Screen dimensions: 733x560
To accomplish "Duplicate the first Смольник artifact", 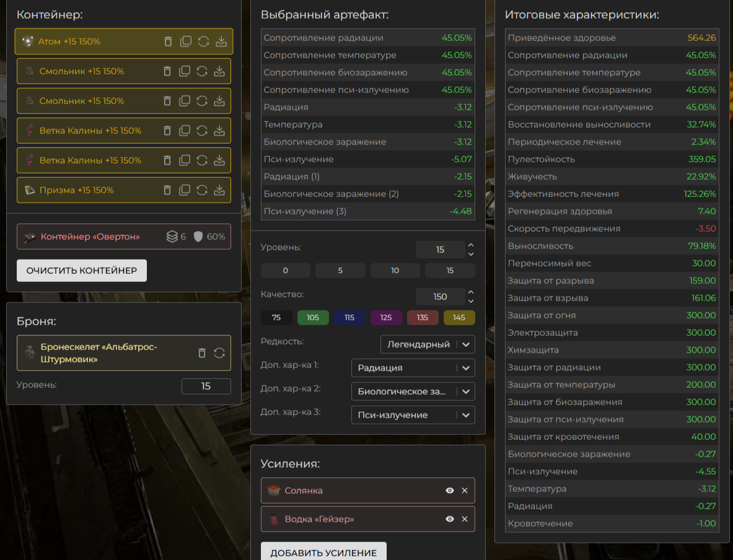I will [x=185, y=71].
